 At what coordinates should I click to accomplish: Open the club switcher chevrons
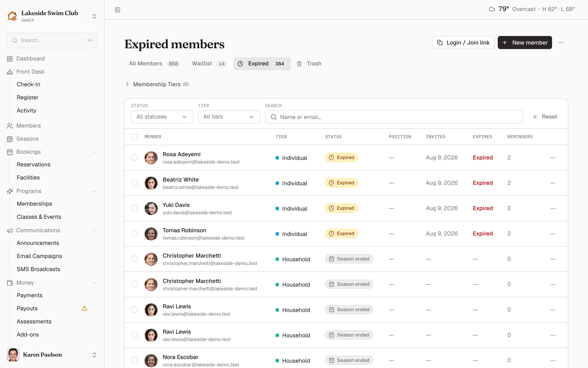click(x=94, y=16)
